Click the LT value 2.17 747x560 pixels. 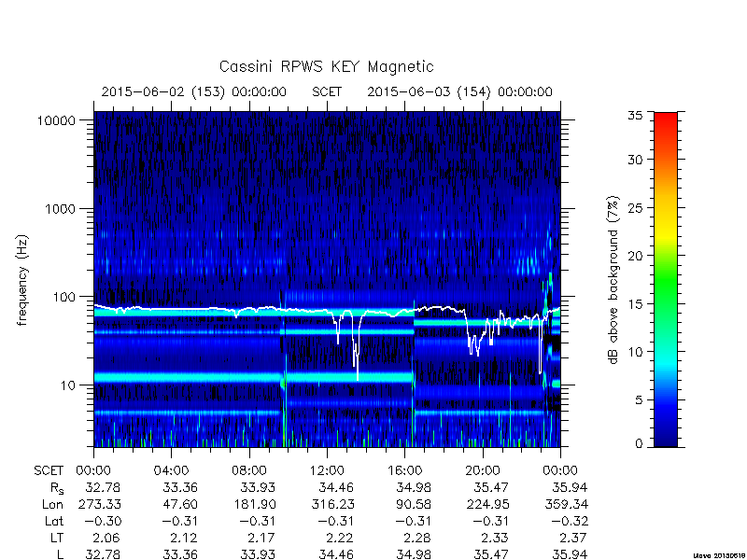(261, 539)
